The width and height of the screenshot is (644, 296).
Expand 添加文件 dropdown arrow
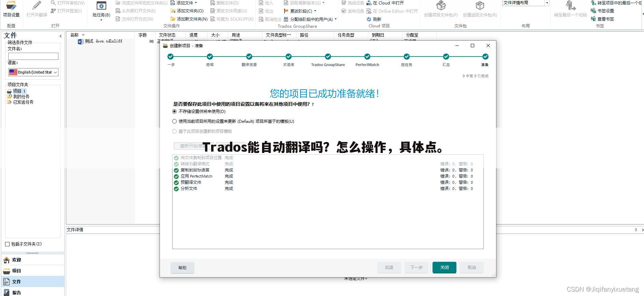click(x=196, y=3)
